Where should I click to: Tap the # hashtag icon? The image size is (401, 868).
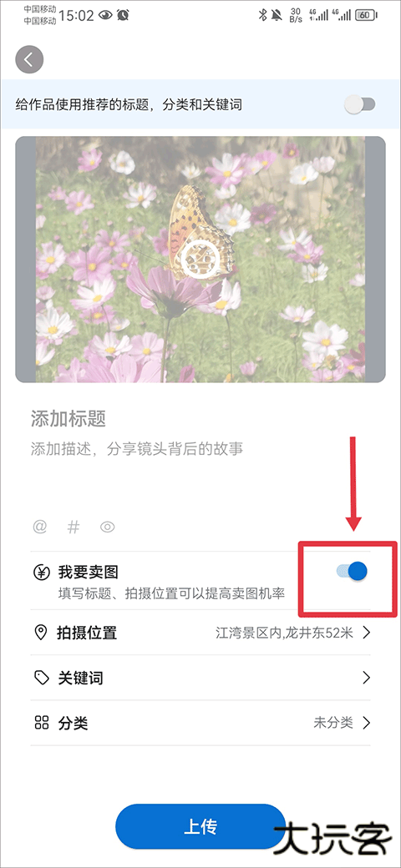tap(74, 527)
